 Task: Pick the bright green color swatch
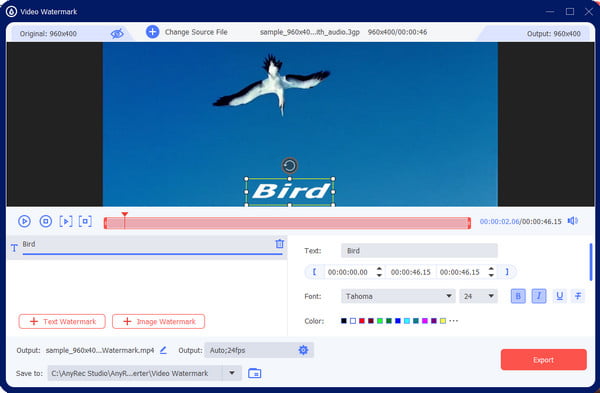380,321
